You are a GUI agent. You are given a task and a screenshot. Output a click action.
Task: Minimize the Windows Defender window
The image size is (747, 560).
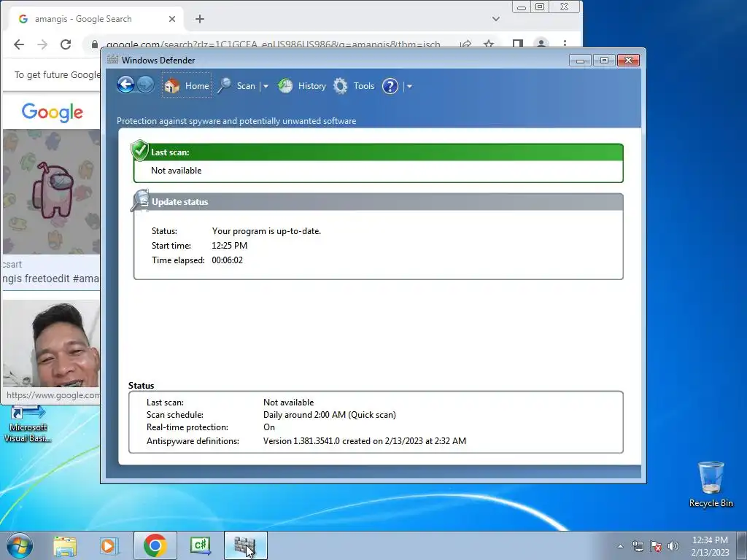pos(580,60)
